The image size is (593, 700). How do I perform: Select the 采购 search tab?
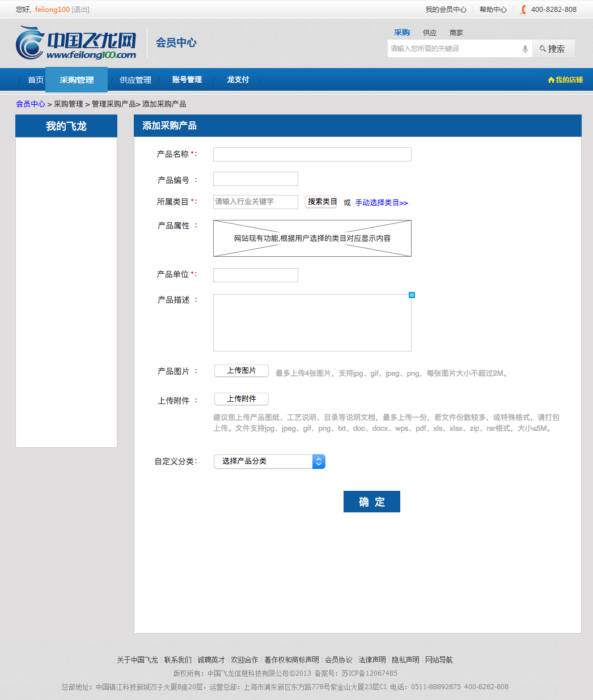402,33
